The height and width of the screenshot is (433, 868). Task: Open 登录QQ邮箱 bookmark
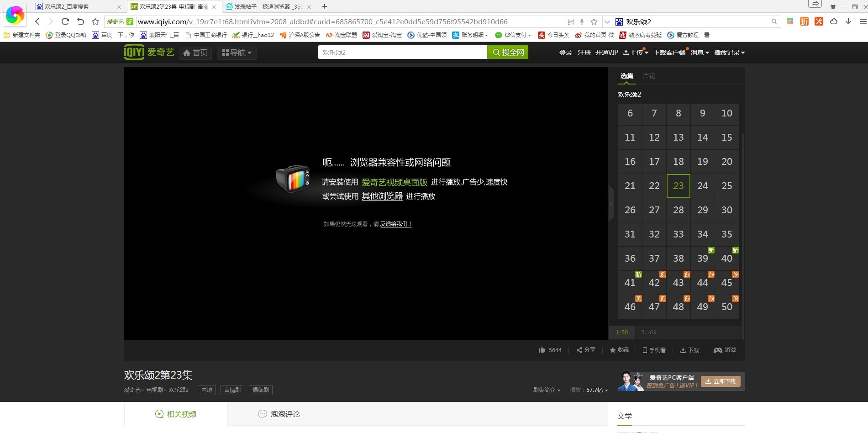66,35
